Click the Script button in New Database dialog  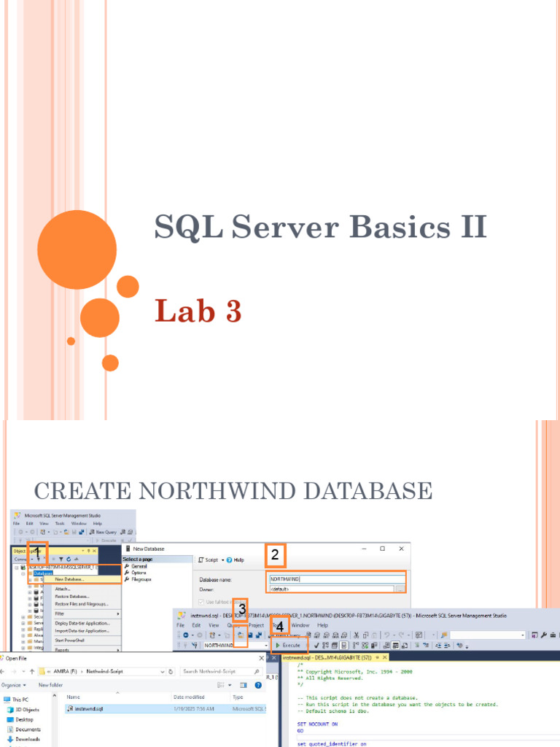coord(209,560)
